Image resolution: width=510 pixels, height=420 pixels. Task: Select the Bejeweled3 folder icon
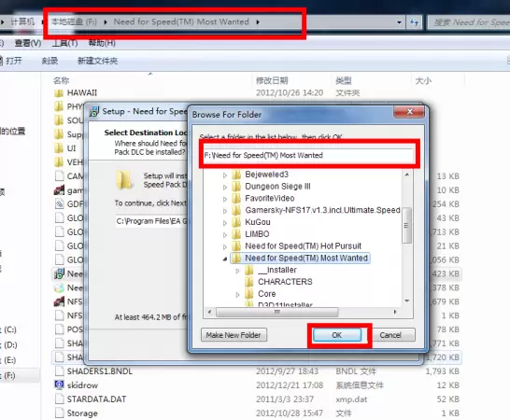tap(236, 175)
